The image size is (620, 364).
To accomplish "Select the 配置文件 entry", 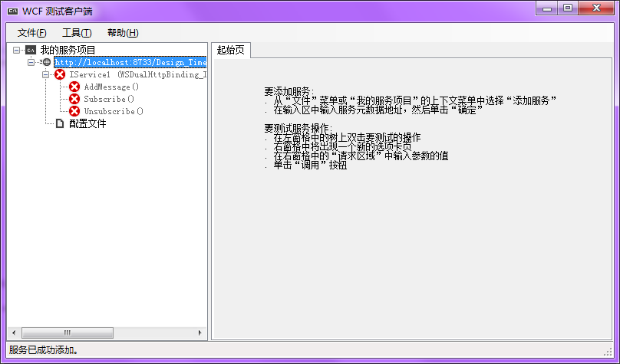I will (x=87, y=123).
